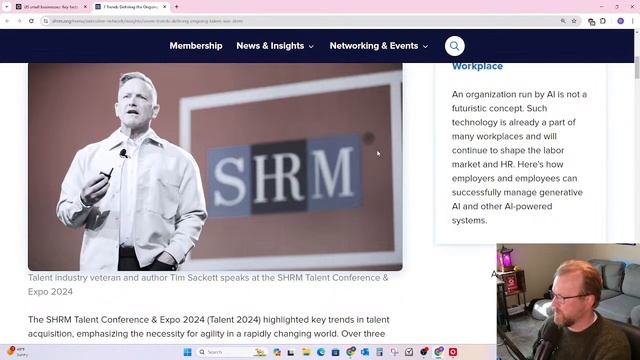Image resolution: width=640 pixels, height=360 pixels.
Task: Open the browser profile avatar
Action: coord(620,21)
